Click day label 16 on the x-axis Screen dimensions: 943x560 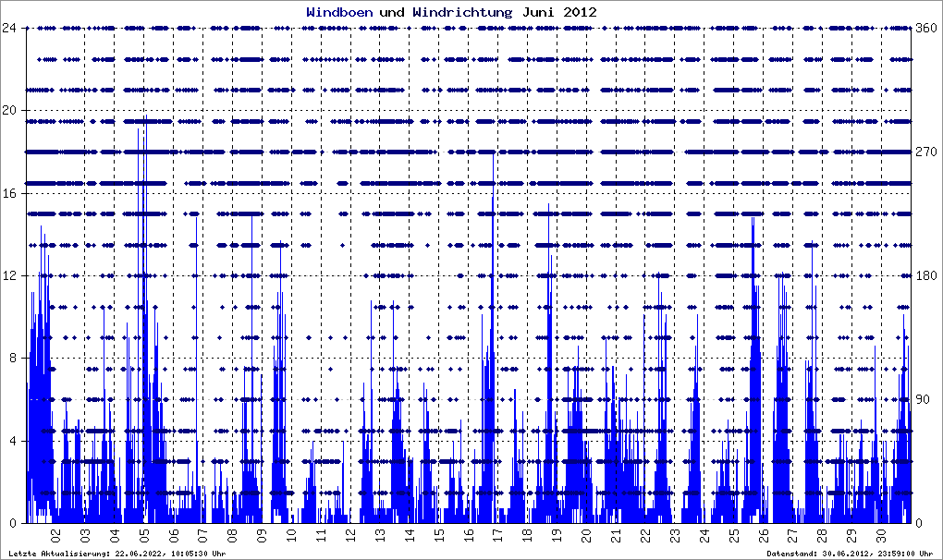coord(468,535)
